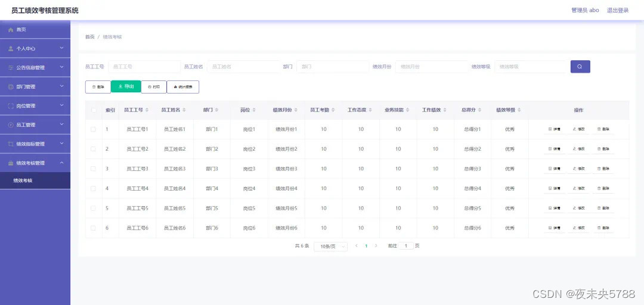The width and height of the screenshot is (644, 305).
Task: Click 修改 for row 员工姓名2
Action: point(578,149)
